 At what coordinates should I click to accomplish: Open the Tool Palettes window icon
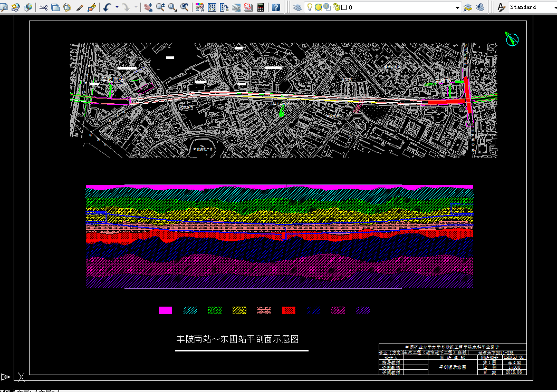pyautogui.click(x=224, y=7)
